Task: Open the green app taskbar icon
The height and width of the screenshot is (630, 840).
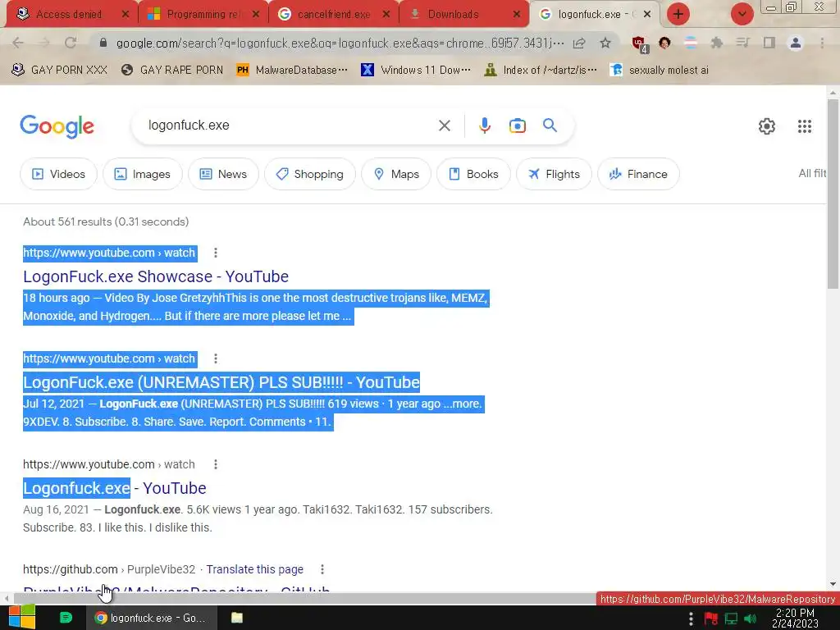Action: [x=66, y=618]
